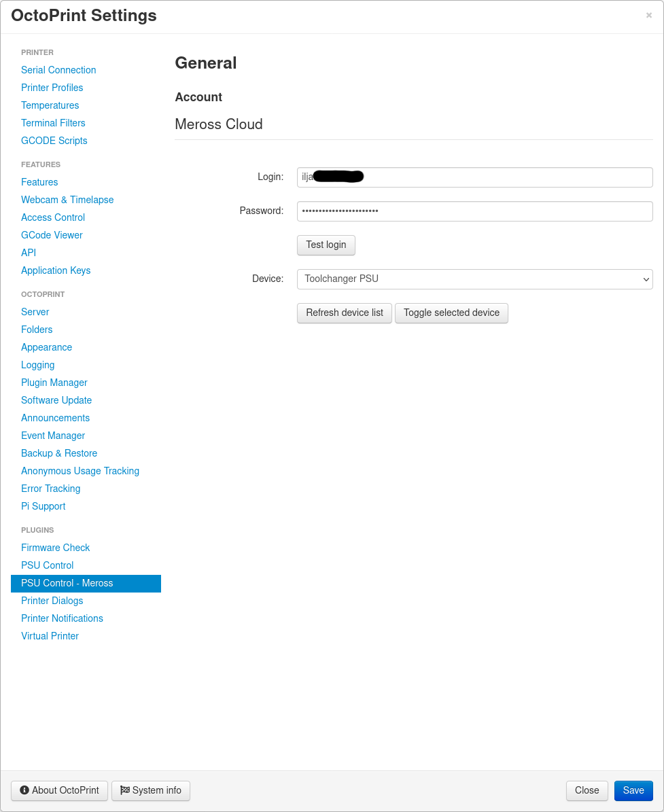Screen dimensions: 664x812
Task: Select Features in the sidebar
Action: 39,182
